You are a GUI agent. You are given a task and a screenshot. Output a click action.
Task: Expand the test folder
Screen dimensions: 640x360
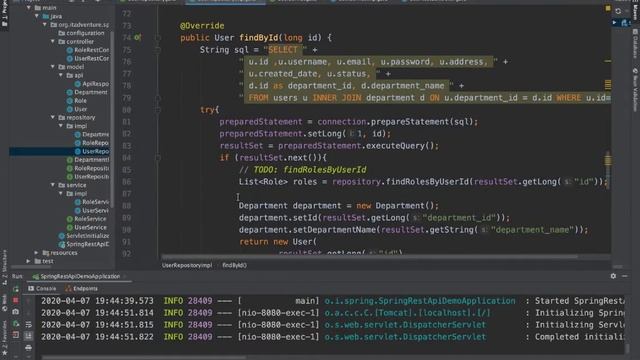click(28, 261)
